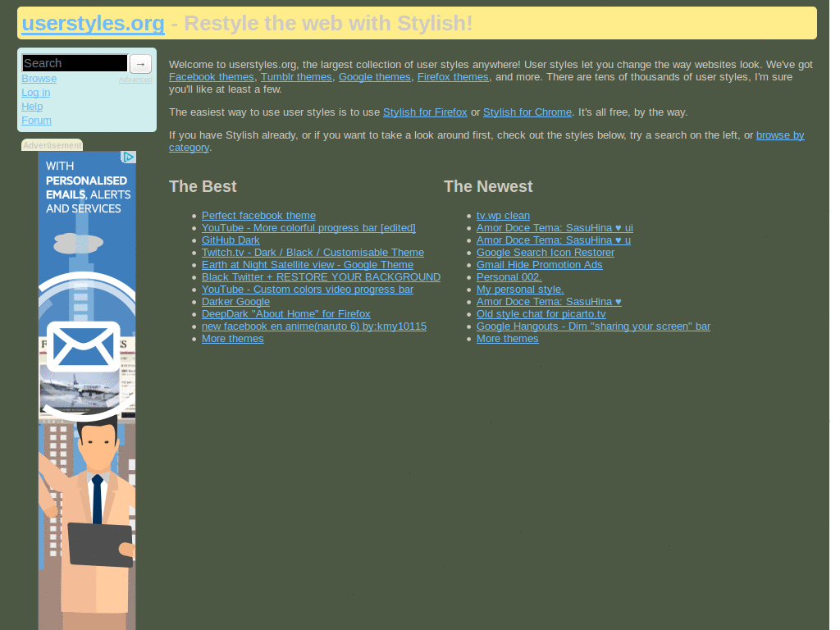Click the Advertisement label tab

pos(52,145)
